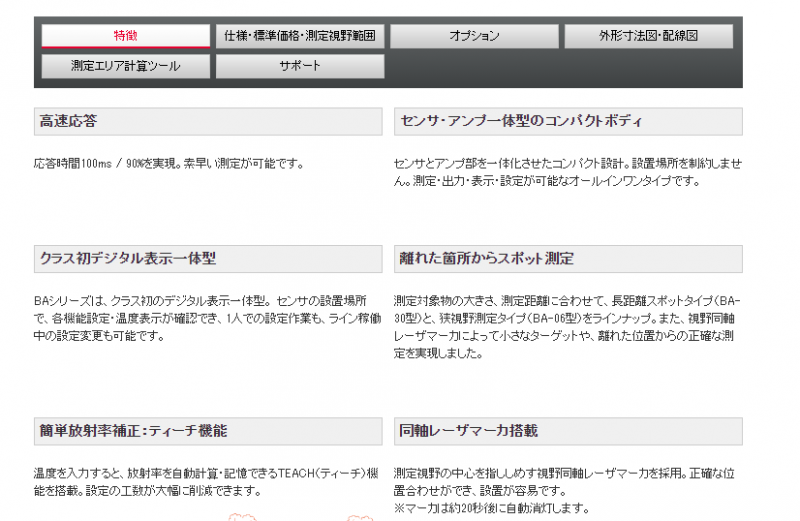Select the 特徴 tab
The height and width of the screenshot is (521, 800).
tap(126, 36)
